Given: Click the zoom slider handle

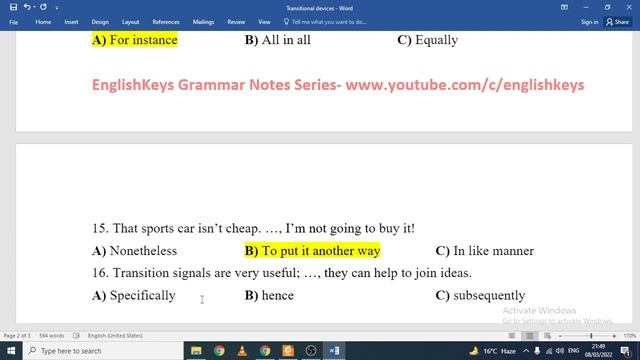Looking at the screenshot, I should 591,336.
